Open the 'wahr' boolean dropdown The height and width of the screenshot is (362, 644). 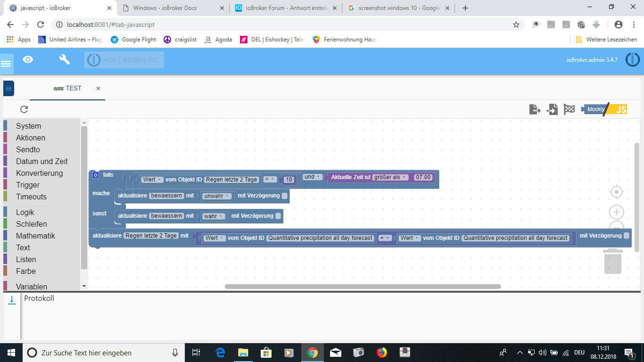tap(214, 216)
